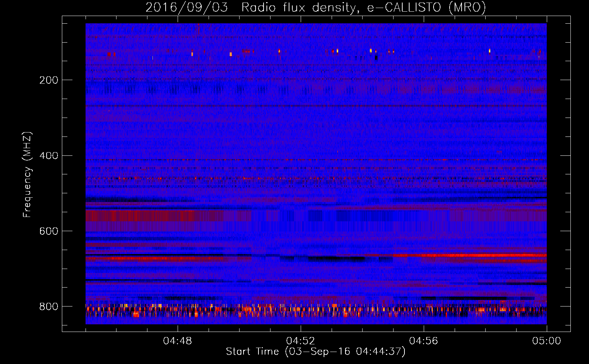Click the '200' frequency tick label
Viewport: 589px width, 364px height.
(x=49, y=80)
